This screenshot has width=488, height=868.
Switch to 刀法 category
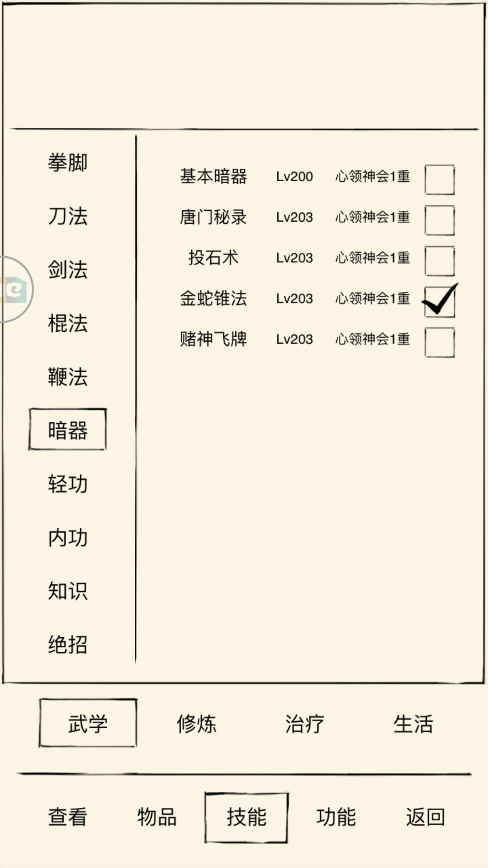(x=68, y=216)
